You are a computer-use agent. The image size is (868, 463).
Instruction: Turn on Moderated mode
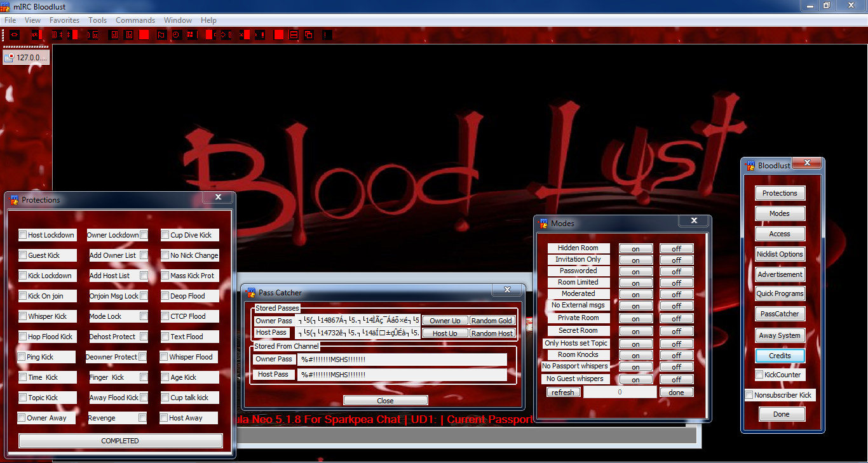636,295
